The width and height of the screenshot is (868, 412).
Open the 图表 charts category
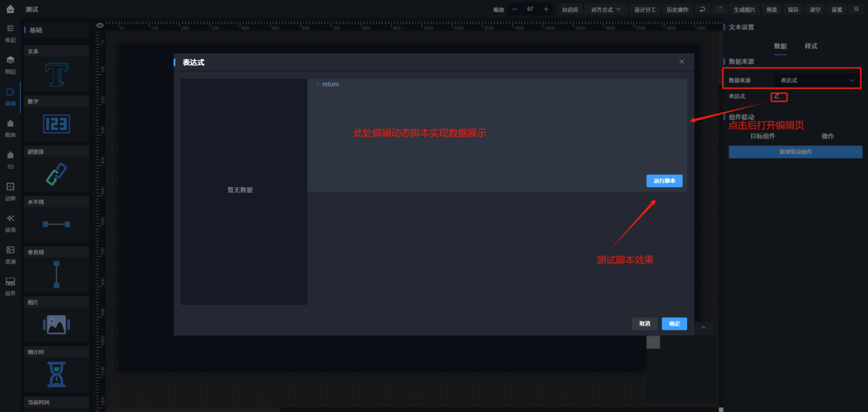pos(10,128)
